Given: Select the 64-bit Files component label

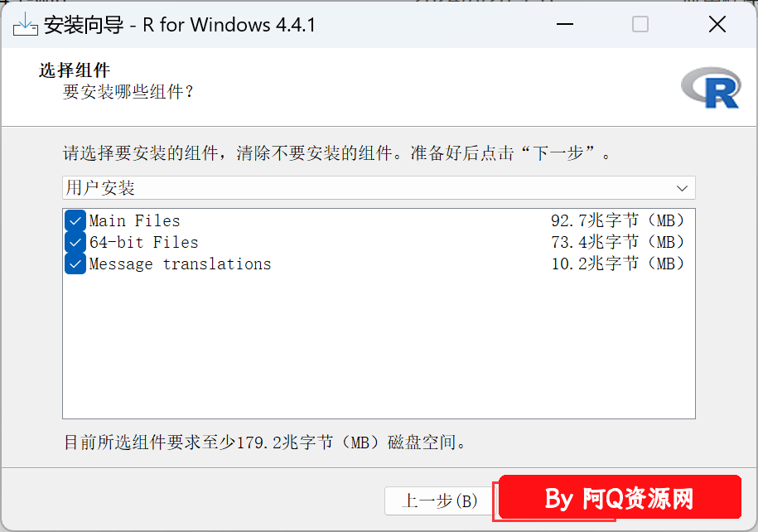Looking at the screenshot, I should pyautogui.click(x=143, y=242).
